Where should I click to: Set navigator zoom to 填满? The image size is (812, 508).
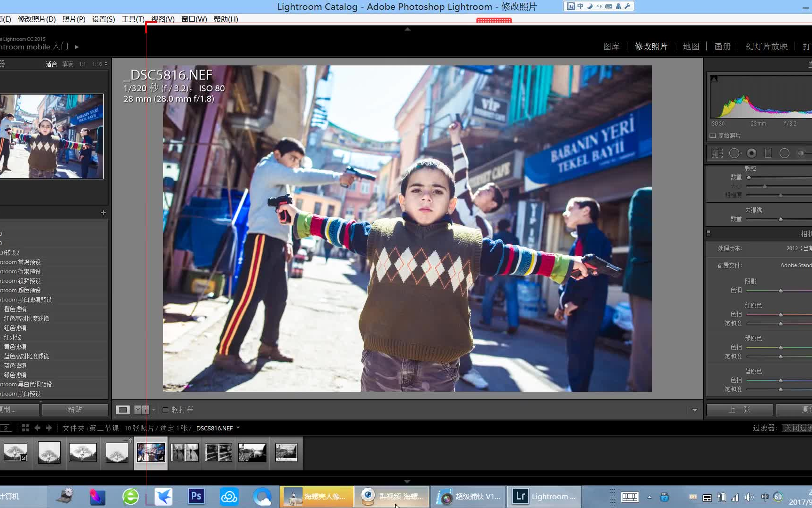pos(68,64)
